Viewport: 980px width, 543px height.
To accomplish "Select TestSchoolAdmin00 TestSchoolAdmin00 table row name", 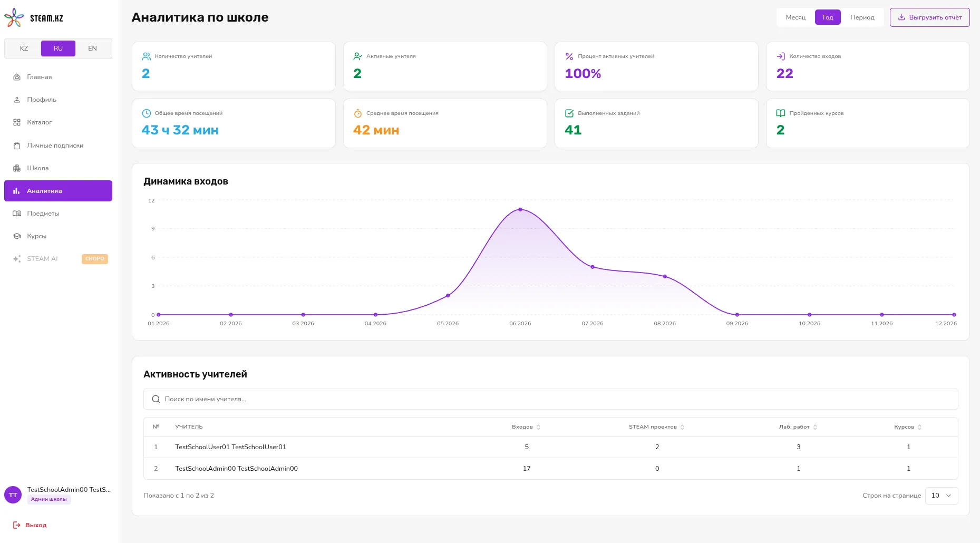I will click(x=237, y=469).
